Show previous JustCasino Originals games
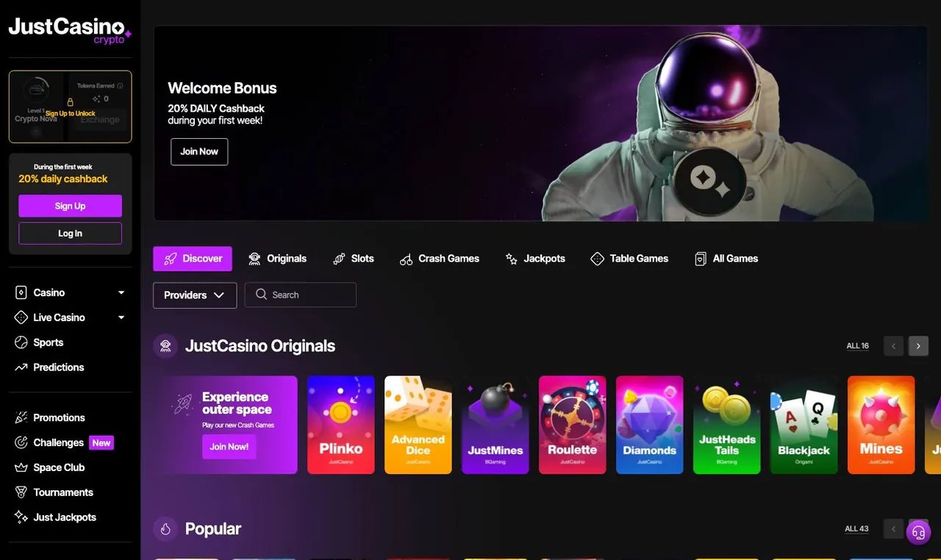Viewport: 941px width, 560px height. pos(894,346)
